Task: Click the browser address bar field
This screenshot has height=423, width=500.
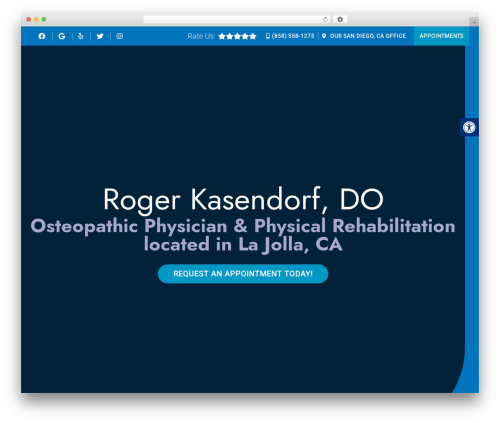Action: click(237, 20)
